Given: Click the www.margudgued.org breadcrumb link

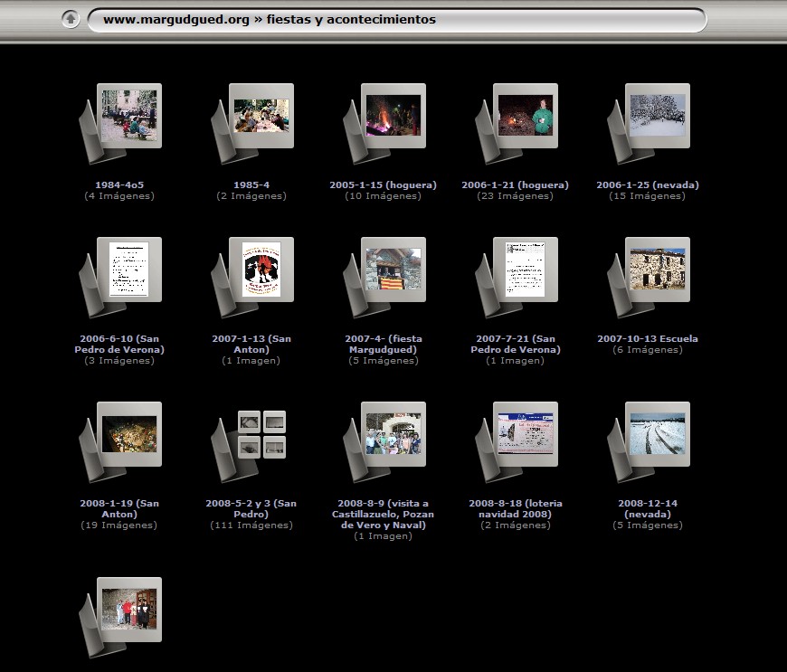Looking at the screenshot, I should (x=175, y=19).
